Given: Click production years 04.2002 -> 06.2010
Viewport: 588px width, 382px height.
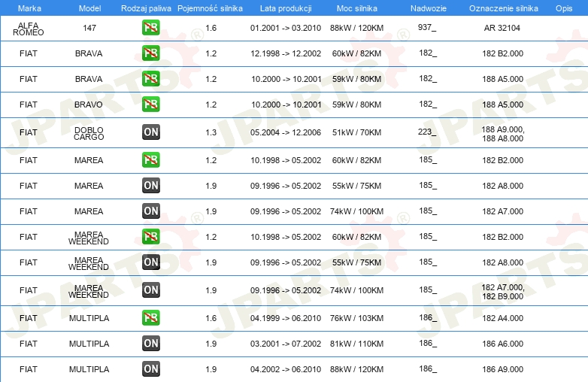Looking at the screenshot, I should (286, 369).
